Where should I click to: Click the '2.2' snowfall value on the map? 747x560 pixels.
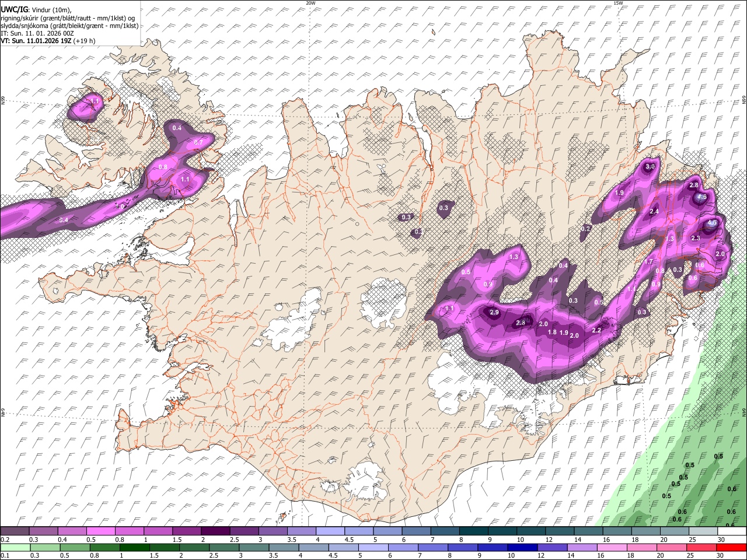[596, 330]
